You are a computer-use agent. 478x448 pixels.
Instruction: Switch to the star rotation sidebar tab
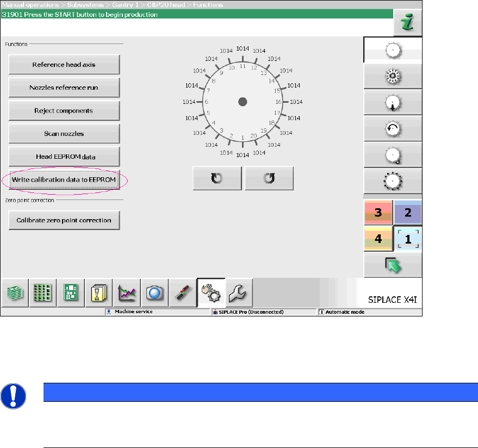pos(393,76)
